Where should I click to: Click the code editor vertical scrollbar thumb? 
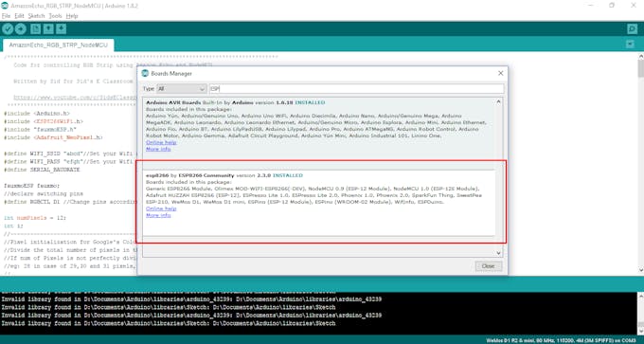(x=640, y=68)
